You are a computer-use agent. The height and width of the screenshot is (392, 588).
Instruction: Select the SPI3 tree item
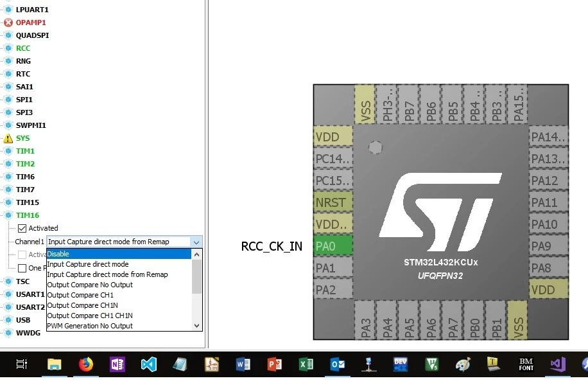(x=24, y=112)
